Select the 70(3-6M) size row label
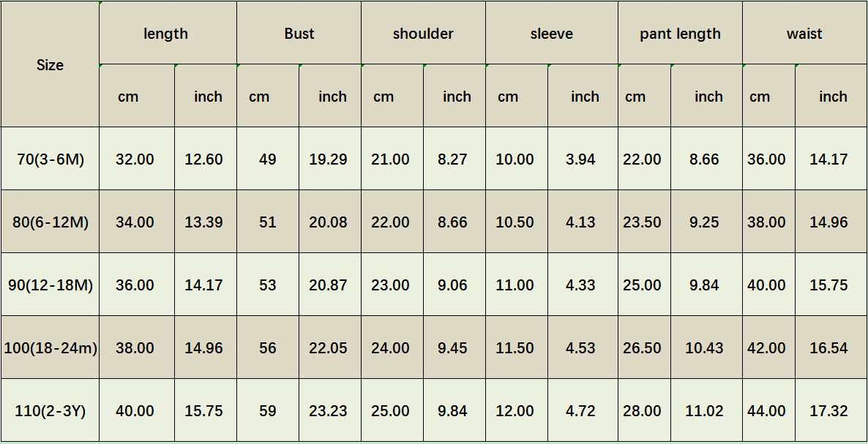 pos(50,159)
